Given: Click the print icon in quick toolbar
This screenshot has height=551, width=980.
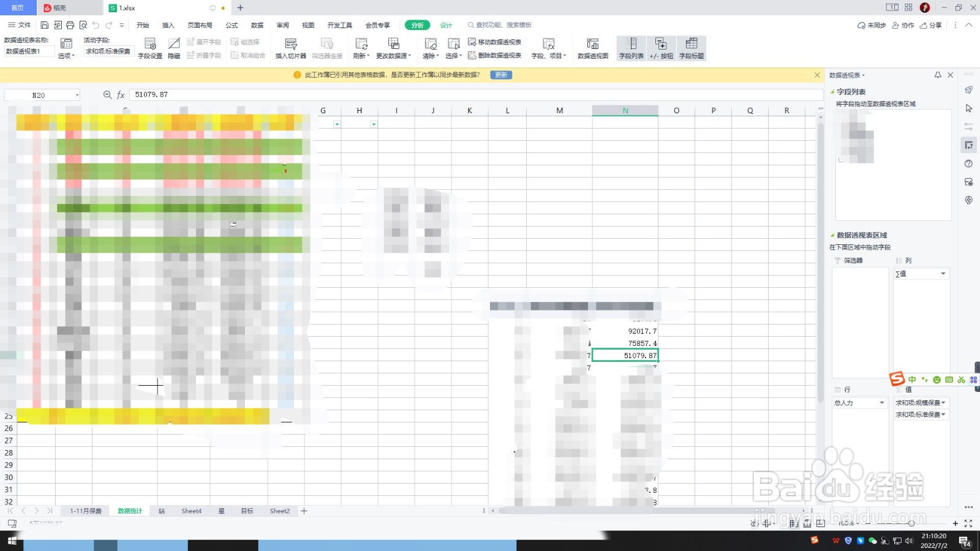Looking at the screenshot, I should 70,25.
